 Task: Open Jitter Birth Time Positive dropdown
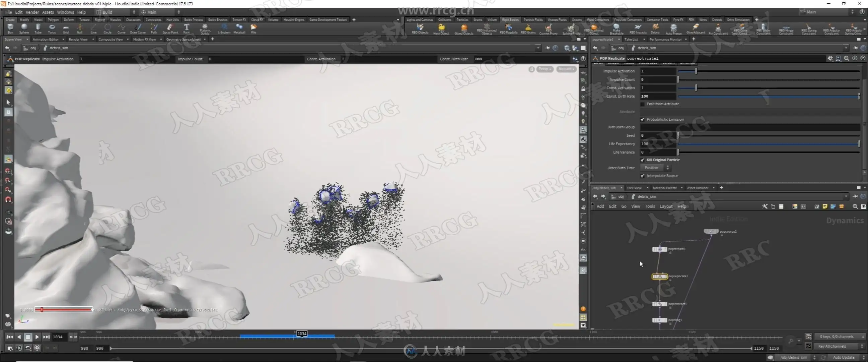(x=656, y=168)
